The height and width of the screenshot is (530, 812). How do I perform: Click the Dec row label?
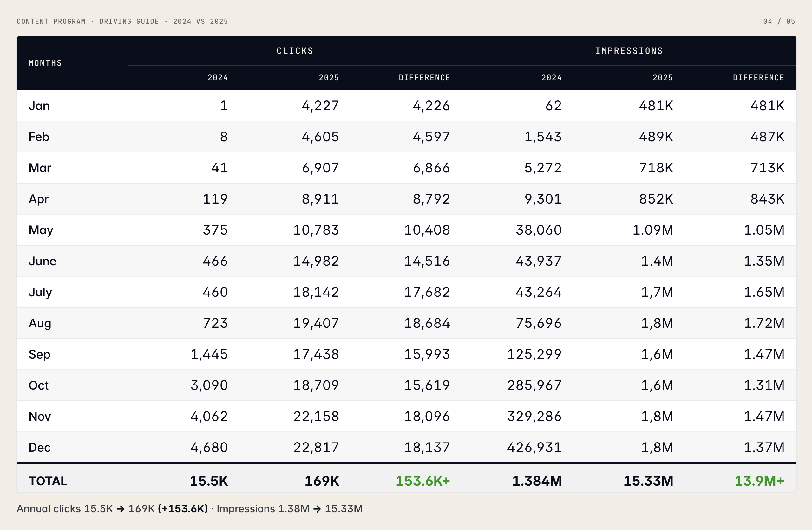(x=40, y=447)
